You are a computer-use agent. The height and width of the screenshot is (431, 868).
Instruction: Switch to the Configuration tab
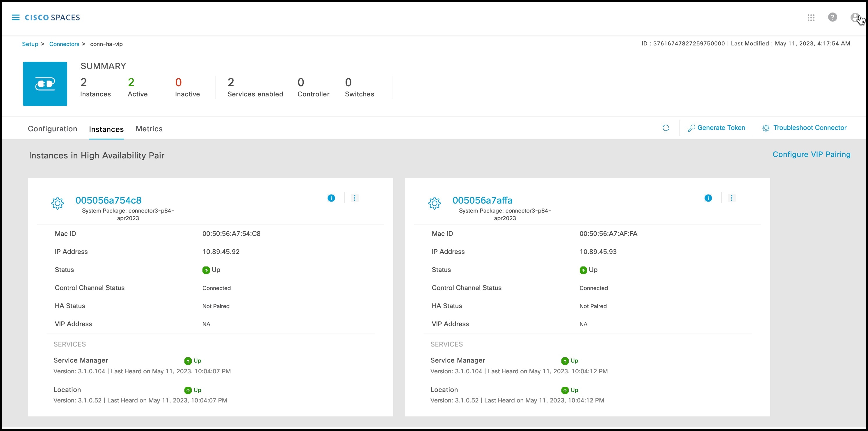(x=53, y=129)
